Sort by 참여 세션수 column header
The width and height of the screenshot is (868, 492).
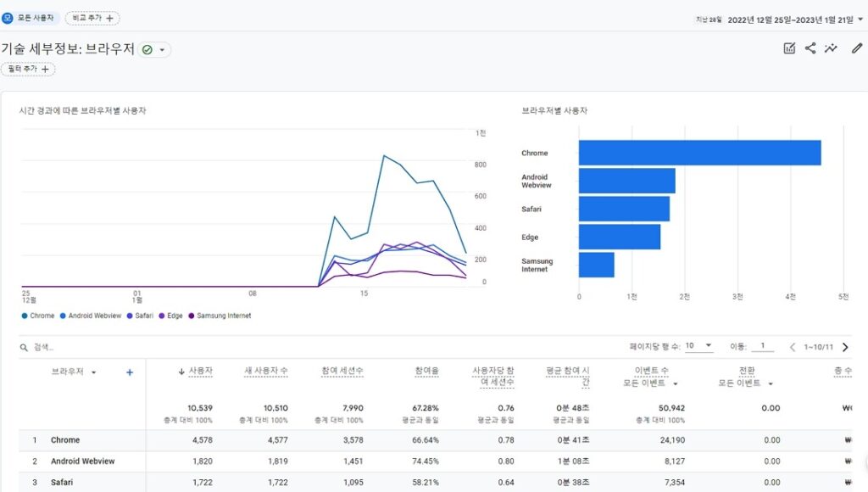[x=342, y=371]
